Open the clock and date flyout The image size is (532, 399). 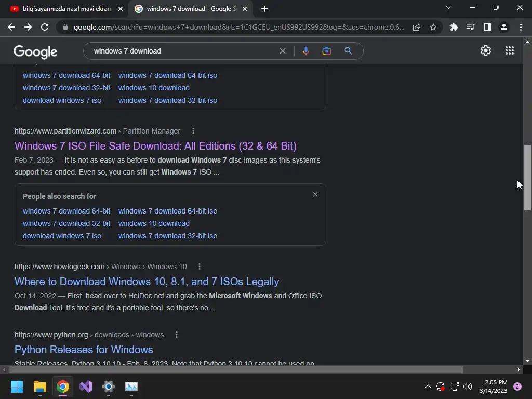[493, 387]
